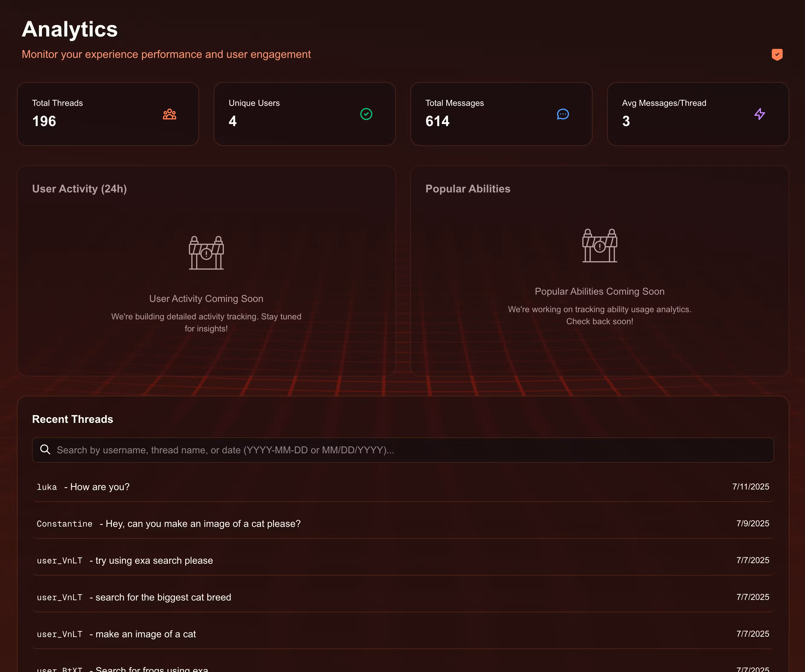Click the User Activity construction barrier icon
Screen dimensions: 805x672
(x=206, y=253)
